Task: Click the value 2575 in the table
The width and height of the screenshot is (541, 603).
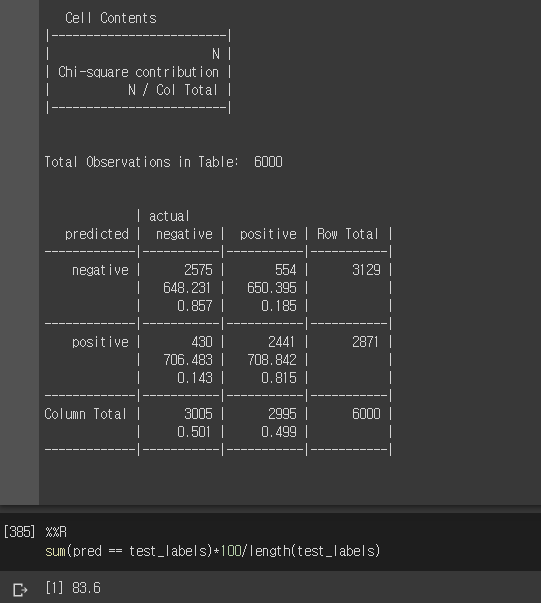Action: click(198, 270)
